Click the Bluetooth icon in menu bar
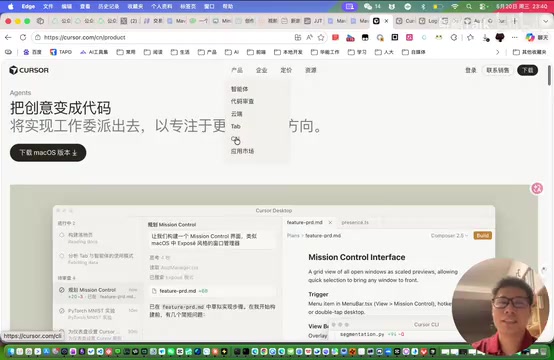The width and height of the screenshot is (554, 360). click(423, 6)
